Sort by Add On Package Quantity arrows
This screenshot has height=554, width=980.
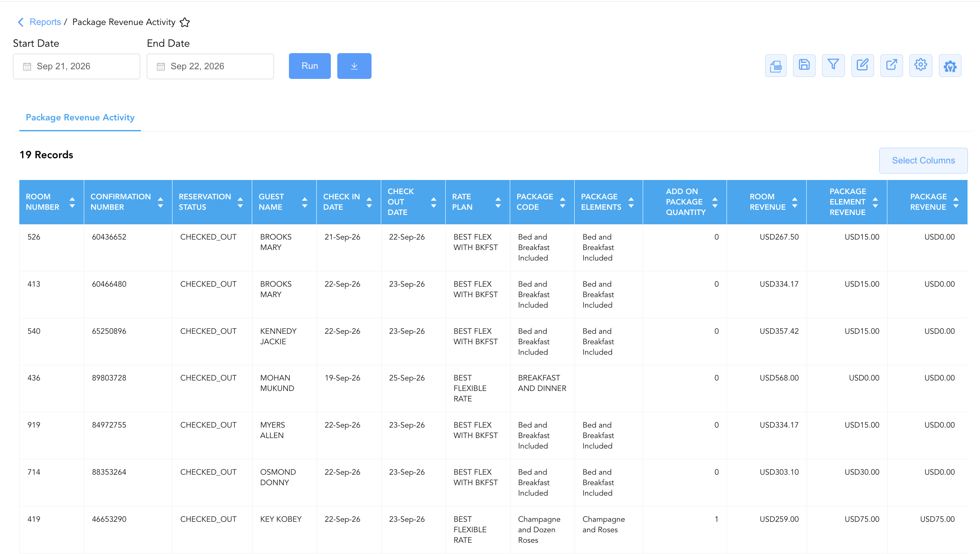click(x=715, y=202)
